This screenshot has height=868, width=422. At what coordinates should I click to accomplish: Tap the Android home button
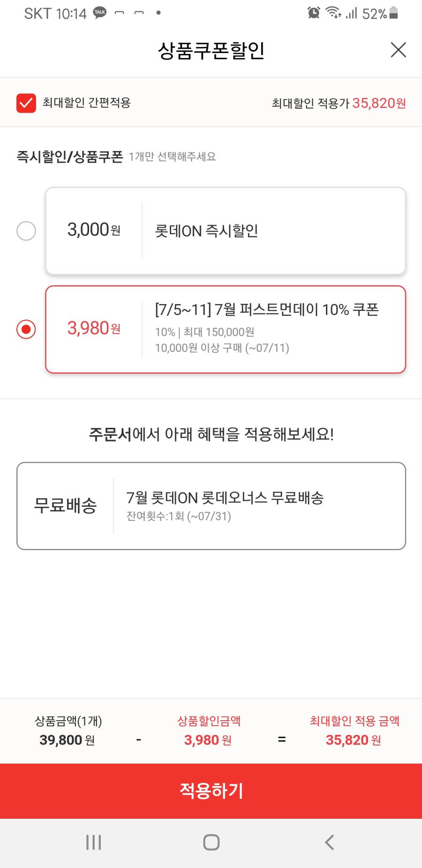(x=211, y=842)
